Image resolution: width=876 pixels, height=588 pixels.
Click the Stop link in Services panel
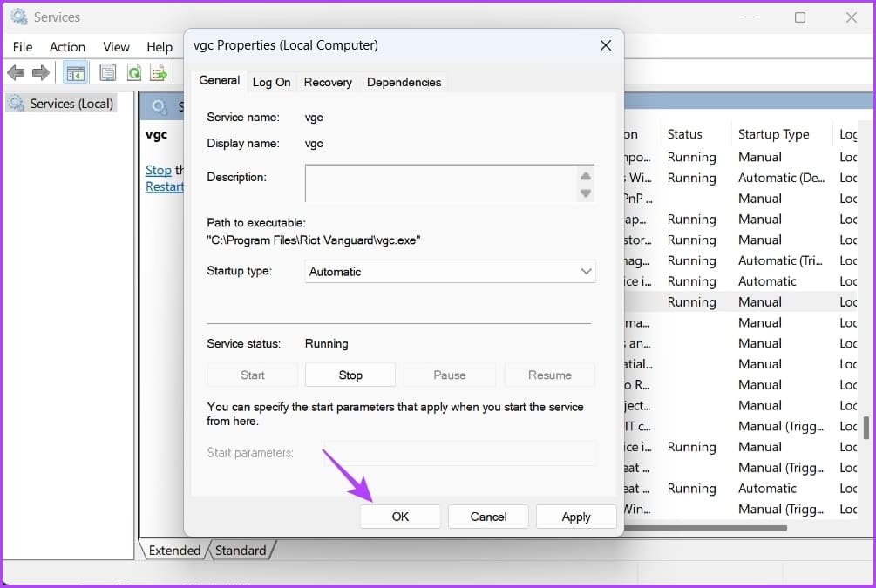point(158,170)
